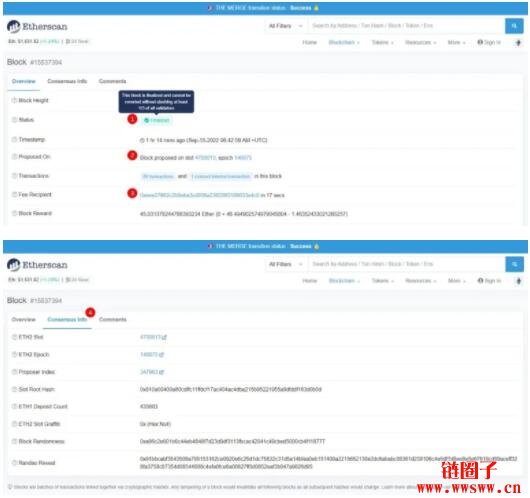Expand the Blockchain menu in upper navigation
530x498 pixels.
[344, 43]
